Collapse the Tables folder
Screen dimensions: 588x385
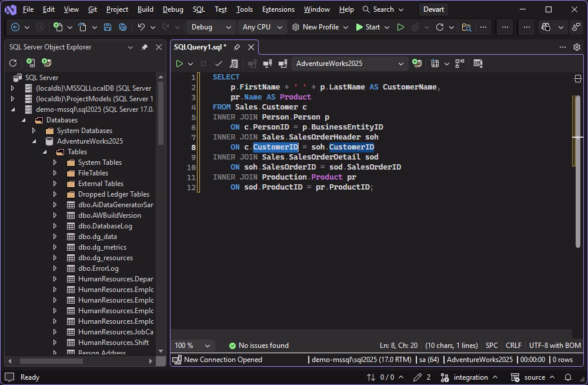[45, 152]
